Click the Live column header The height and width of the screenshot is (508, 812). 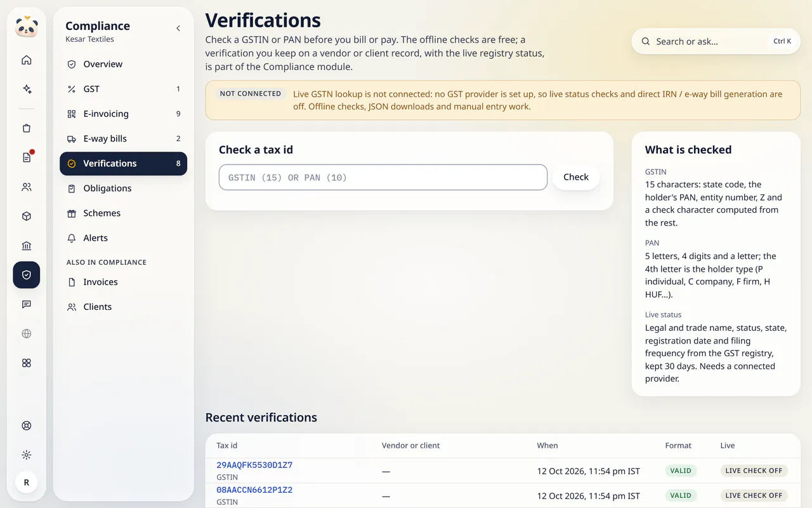(728, 446)
